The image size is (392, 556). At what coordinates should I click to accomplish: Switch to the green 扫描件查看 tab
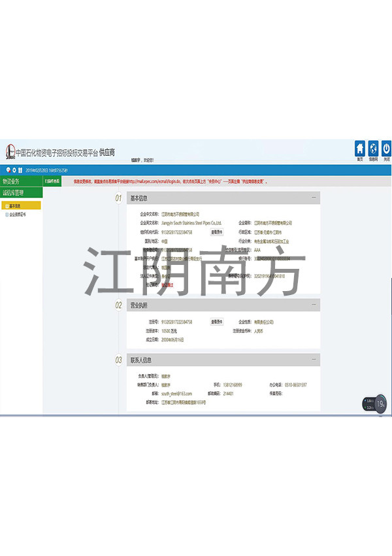coord(52,181)
